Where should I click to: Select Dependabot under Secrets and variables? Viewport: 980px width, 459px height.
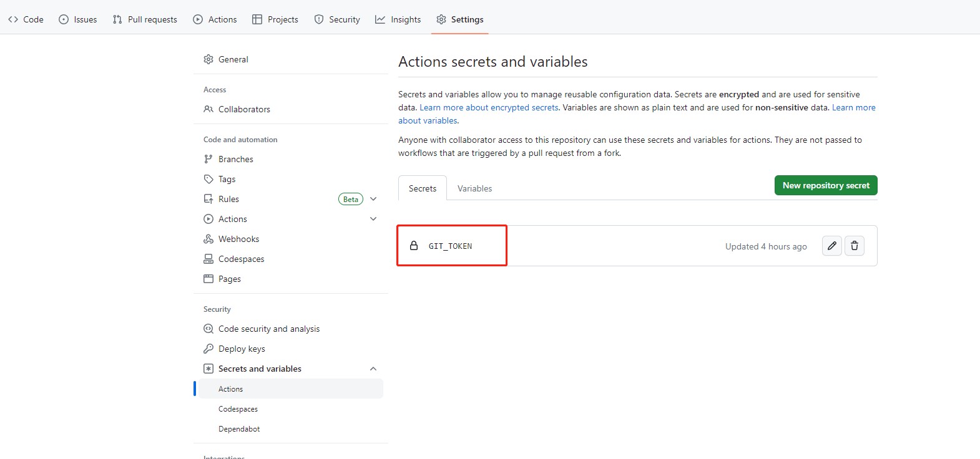(x=239, y=429)
